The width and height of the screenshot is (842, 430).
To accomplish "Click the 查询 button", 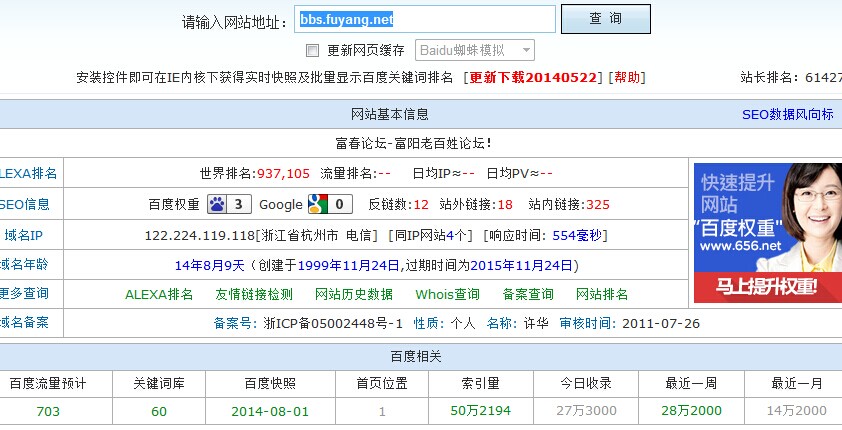I will 606,19.
